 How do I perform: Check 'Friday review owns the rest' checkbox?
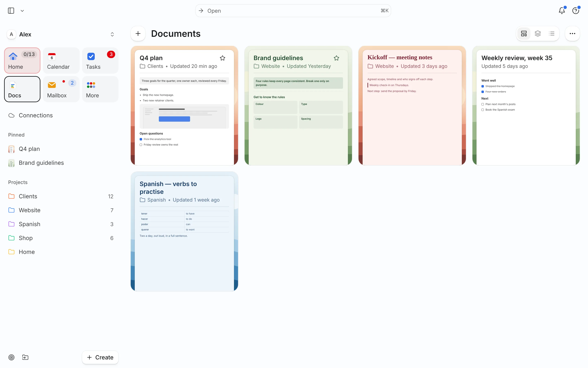pyautogui.click(x=141, y=145)
